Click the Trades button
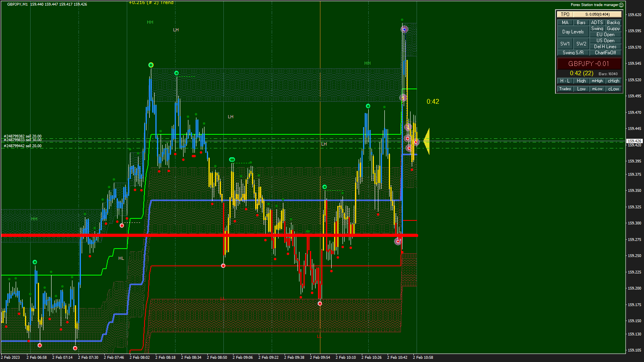The width and height of the screenshot is (644, 362). click(x=565, y=89)
